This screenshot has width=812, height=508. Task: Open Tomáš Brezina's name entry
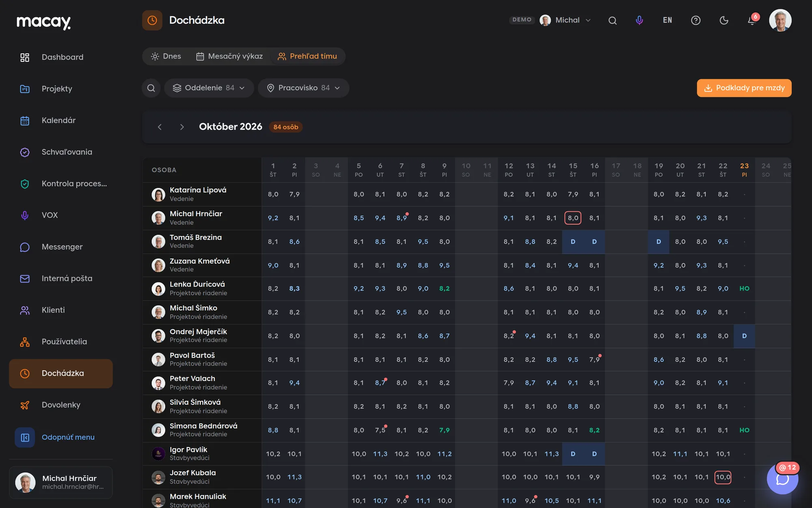(x=196, y=237)
